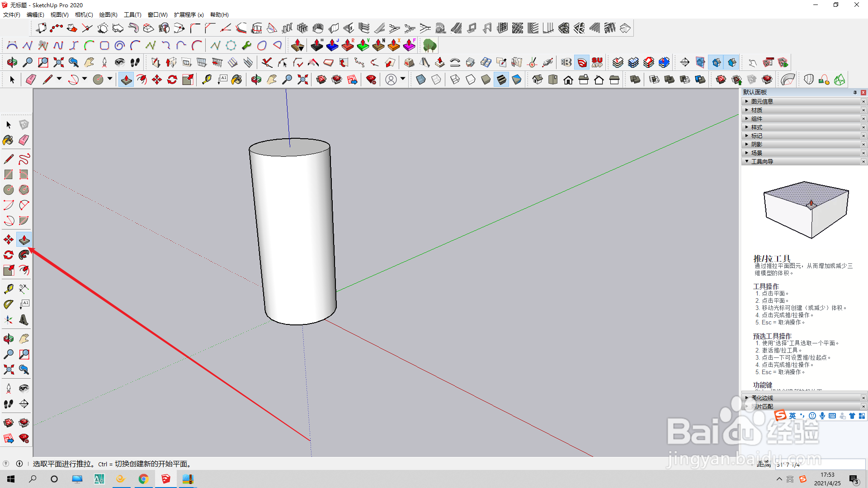Close the 场景 panel with its x
The width and height of the screenshot is (868, 488).
[863, 153]
